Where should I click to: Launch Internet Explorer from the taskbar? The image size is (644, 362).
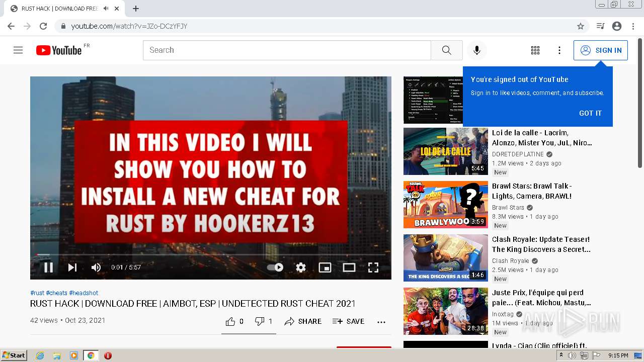click(x=40, y=355)
